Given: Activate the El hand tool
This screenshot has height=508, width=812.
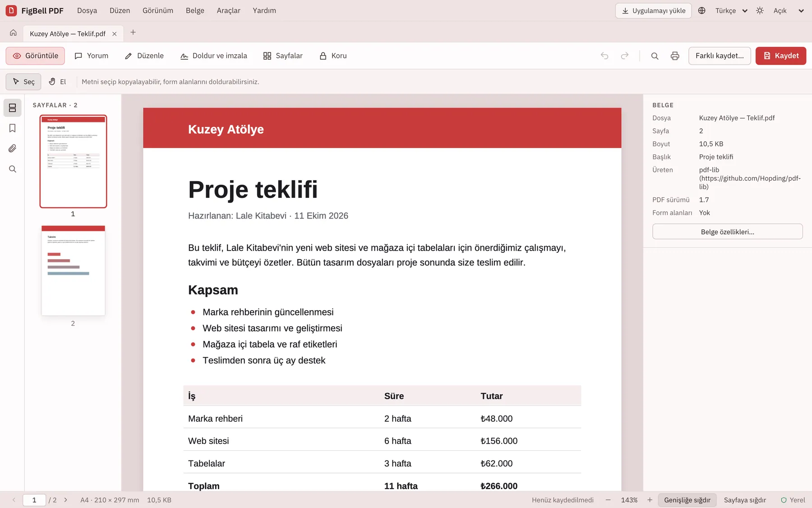Looking at the screenshot, I should [57, 82].
